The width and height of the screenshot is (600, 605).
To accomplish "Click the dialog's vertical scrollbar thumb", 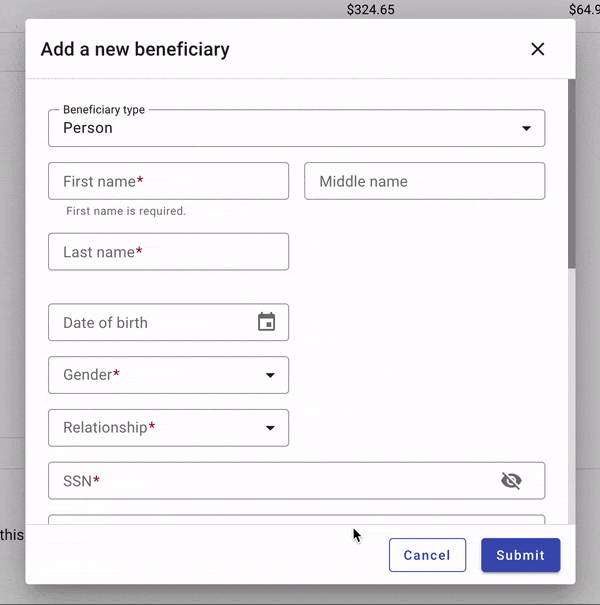I will point(571,175).
